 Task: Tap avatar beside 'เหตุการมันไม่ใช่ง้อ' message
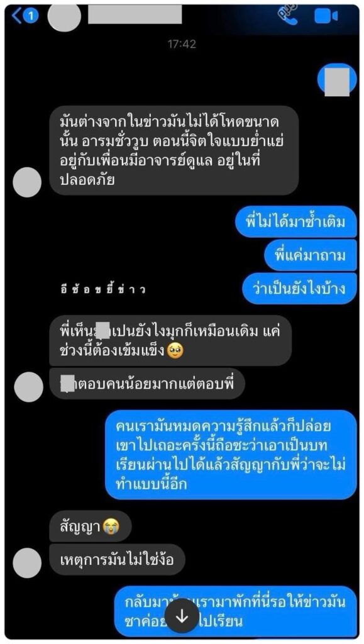[x=27, y=563]
